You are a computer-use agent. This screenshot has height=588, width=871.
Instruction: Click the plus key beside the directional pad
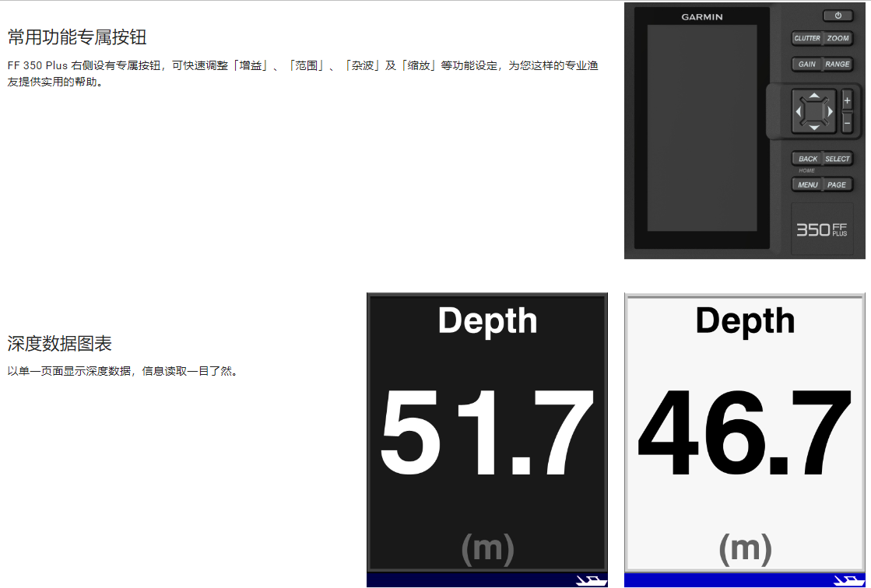(847, 101)
